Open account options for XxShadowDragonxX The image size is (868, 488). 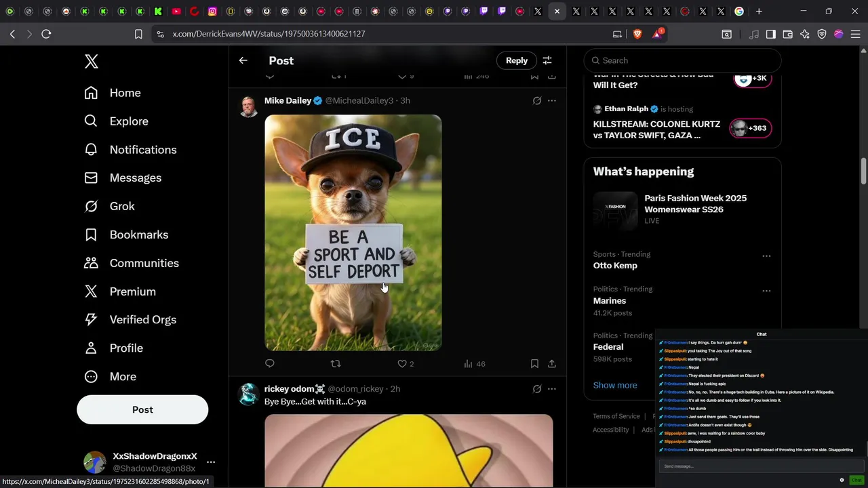(x=211, y=462)
